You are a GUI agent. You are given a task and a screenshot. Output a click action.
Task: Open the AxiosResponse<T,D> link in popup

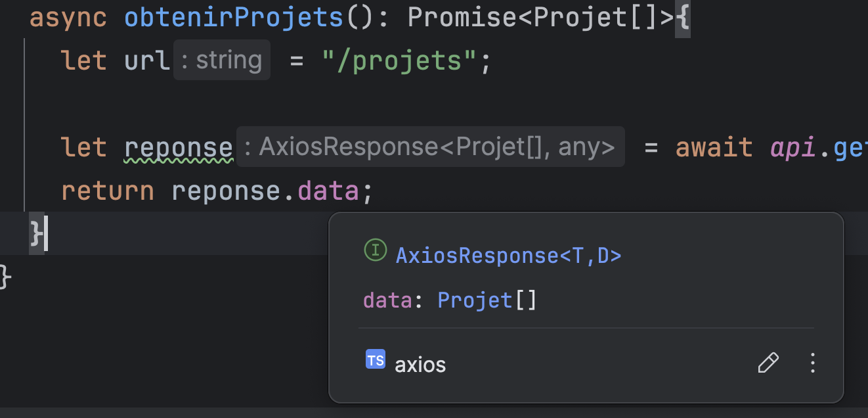point(508,255)
